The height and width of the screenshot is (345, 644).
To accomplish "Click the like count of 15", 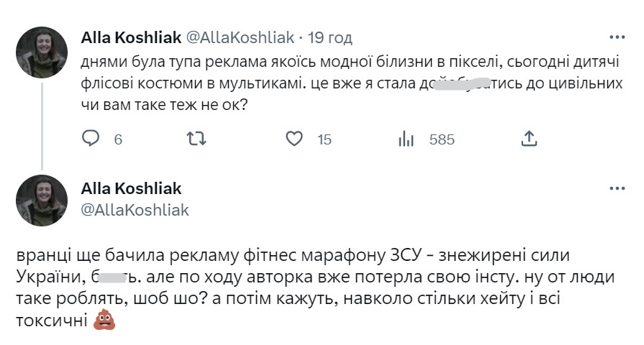I will tap(324, 139).
